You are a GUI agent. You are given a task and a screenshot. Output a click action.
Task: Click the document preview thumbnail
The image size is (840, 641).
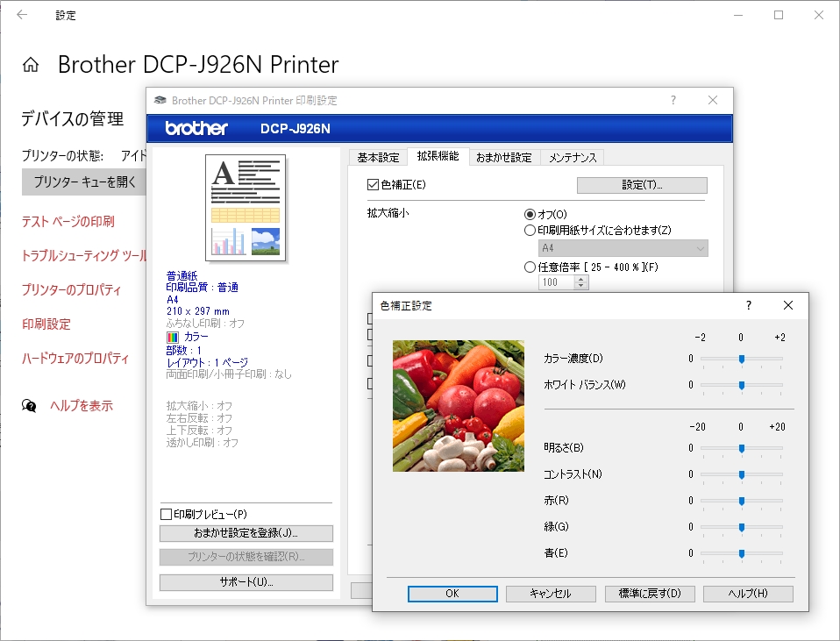(246, 207)
